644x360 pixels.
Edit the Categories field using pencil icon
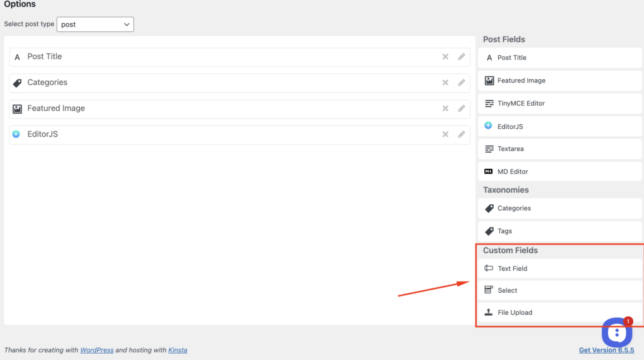click(462, 82)
